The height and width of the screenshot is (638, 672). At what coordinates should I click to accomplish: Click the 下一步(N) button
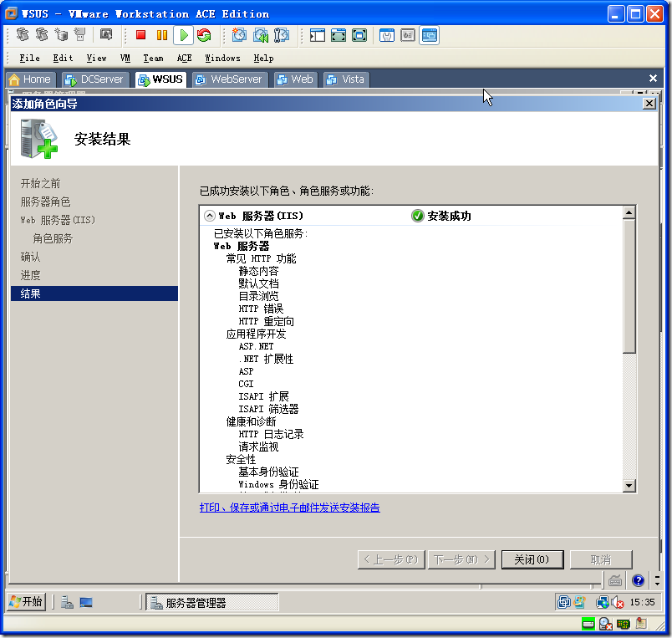click(x=461, y=559)
